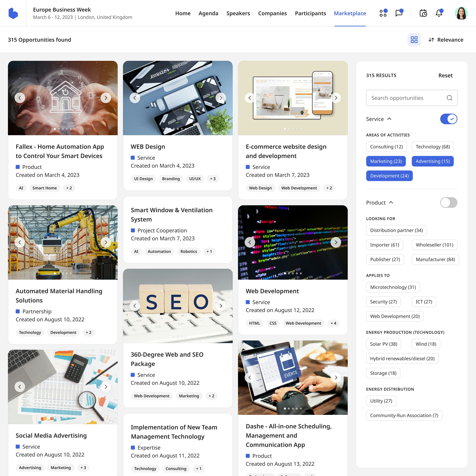Screen dimensions: 476x476
Task: Switch to grid view layout
Action: click(x=414, y=40)
